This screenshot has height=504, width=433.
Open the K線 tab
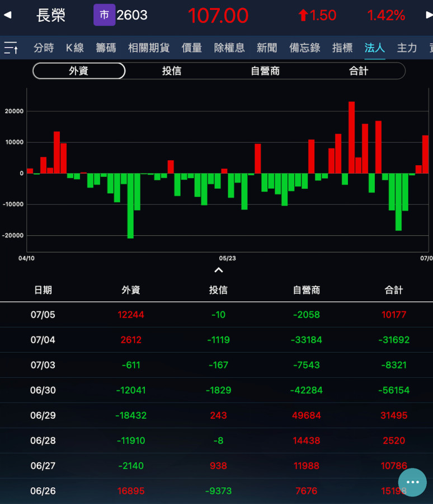click(75, 48)
